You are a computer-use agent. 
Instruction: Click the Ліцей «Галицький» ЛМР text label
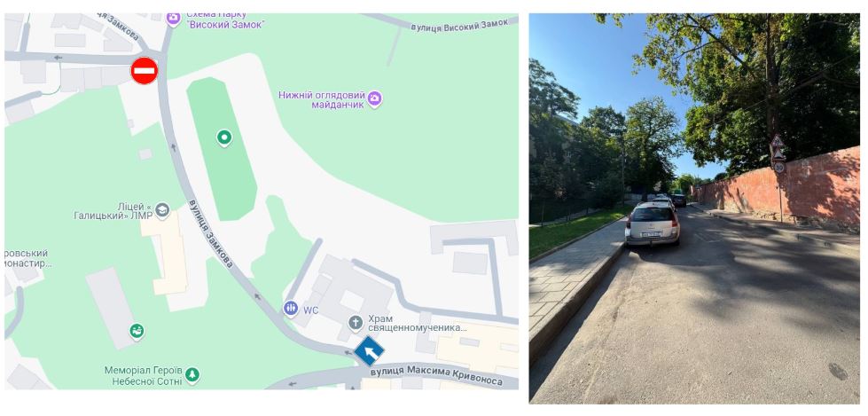113,210
